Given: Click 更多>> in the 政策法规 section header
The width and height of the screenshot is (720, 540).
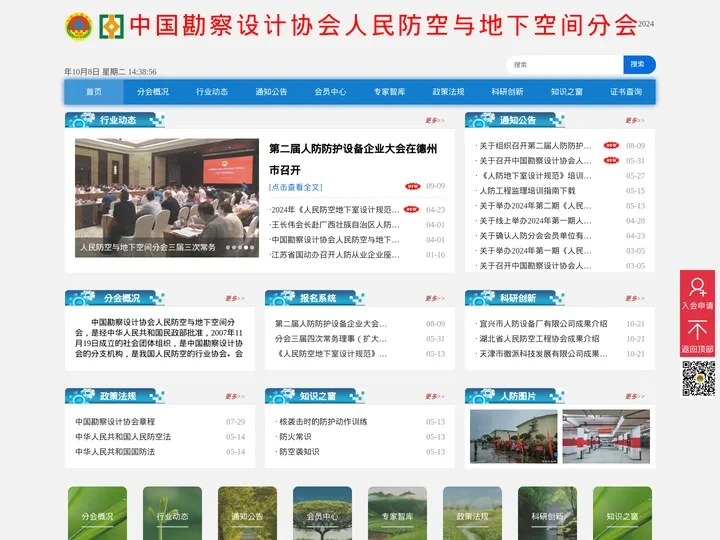Looking at the screenshot, I should pyautogui.click(x=235, y=396).
